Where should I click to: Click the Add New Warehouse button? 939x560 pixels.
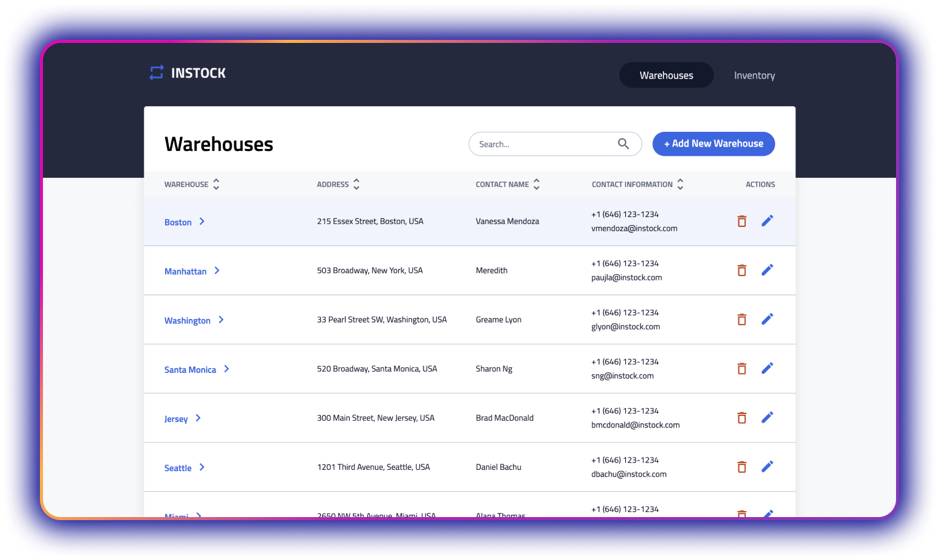[x=714, y=144]
